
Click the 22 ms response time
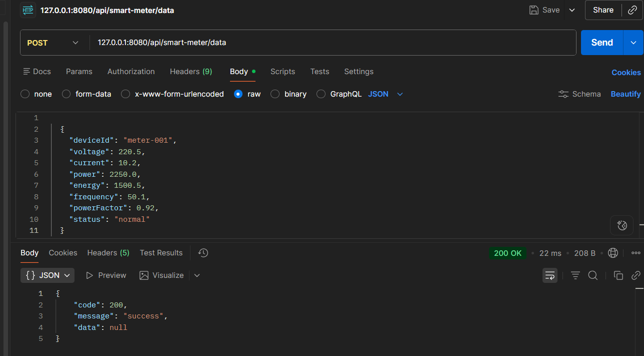[550, 253]
